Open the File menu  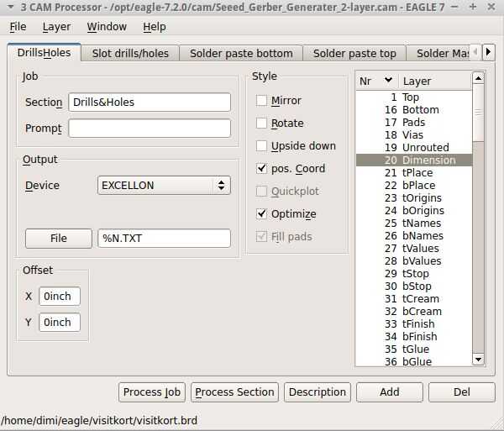[18, 27]
